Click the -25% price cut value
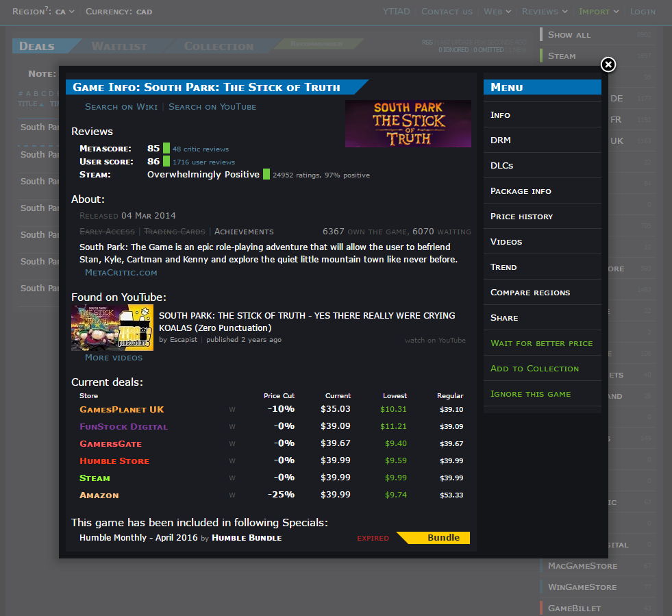The image size is (672, 616). [x=281, y=495]
